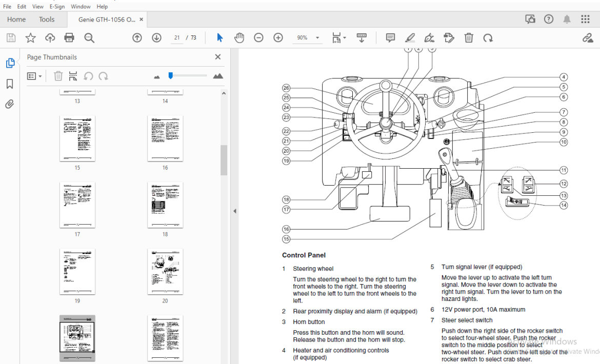Select the Highlight text pen tool
The height and width of the screenshot is (364, 600).
[x=410, y=37]
